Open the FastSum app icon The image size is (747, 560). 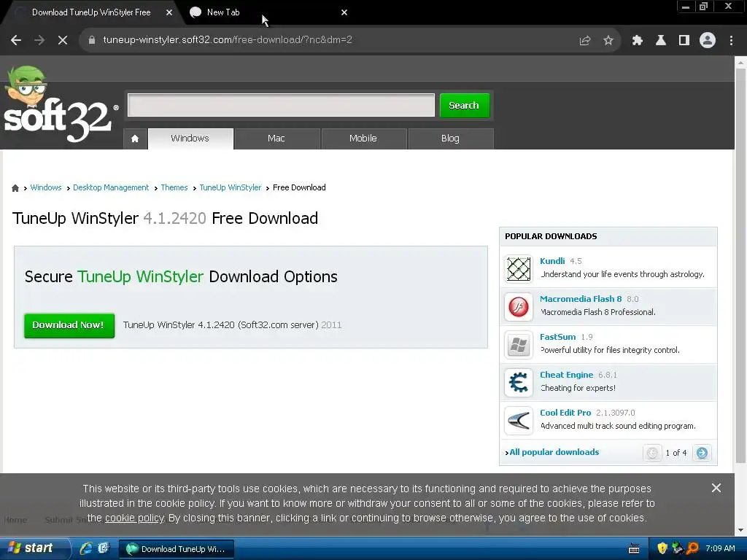pos(519,344)
